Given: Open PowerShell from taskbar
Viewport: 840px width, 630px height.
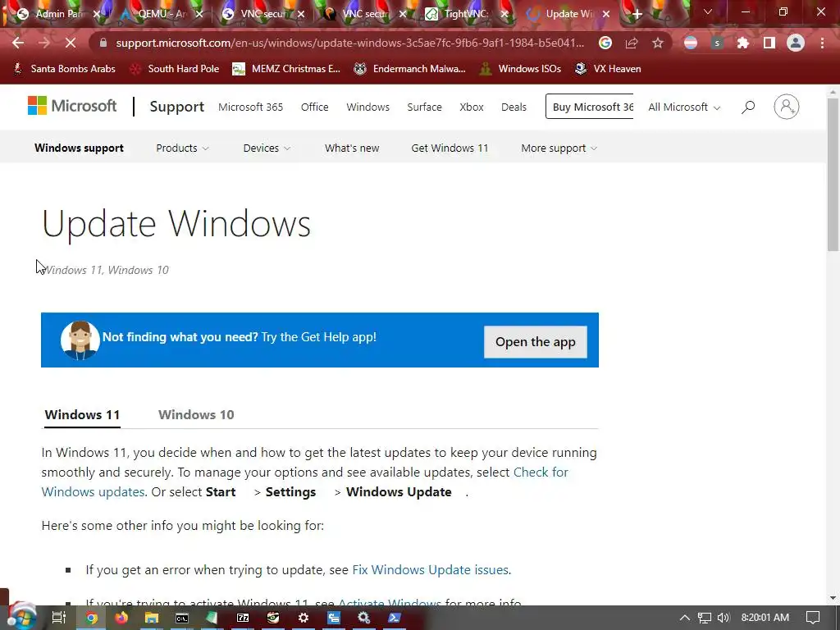Looking at the screenshot, I should (395, 618).
